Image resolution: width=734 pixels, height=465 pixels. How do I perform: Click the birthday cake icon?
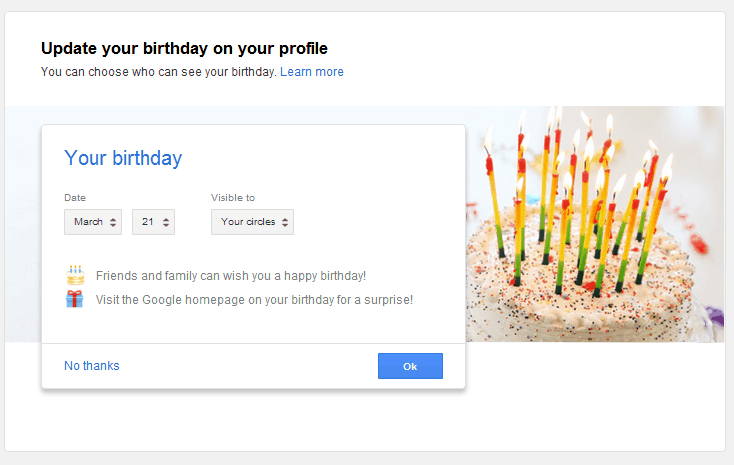(x=75, y=275)
